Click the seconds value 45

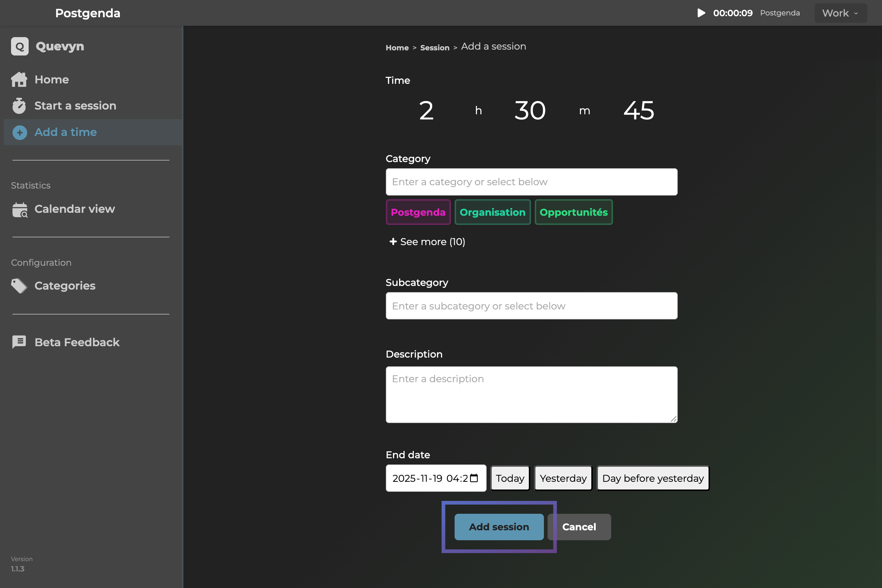pos(639,111)
